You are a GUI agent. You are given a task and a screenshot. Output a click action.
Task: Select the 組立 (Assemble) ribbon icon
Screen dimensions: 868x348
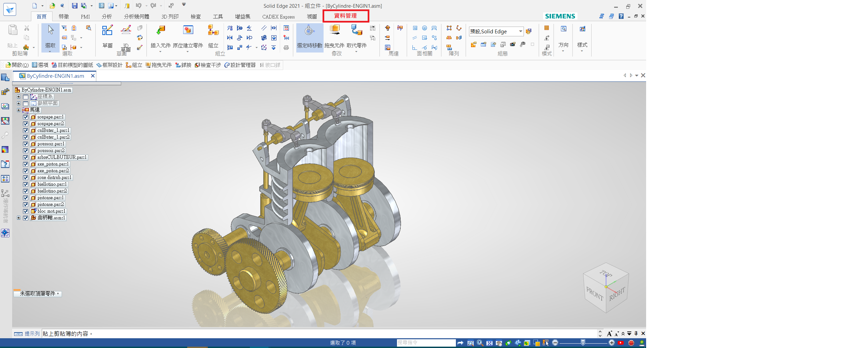click(213, 31)
